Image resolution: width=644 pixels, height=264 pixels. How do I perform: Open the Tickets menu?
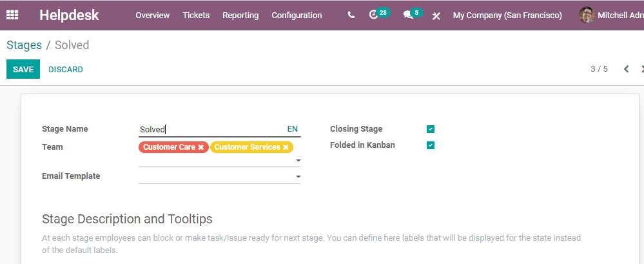click(196, 15)
